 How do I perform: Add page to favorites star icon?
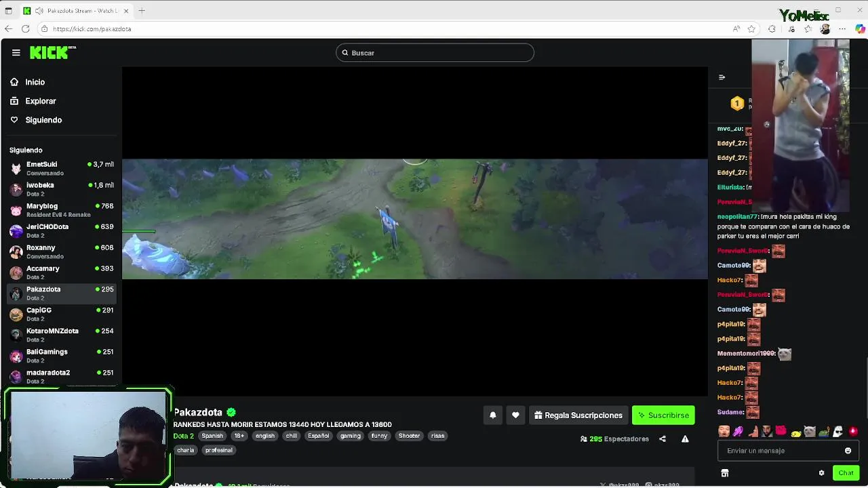(x=751, y=29)
